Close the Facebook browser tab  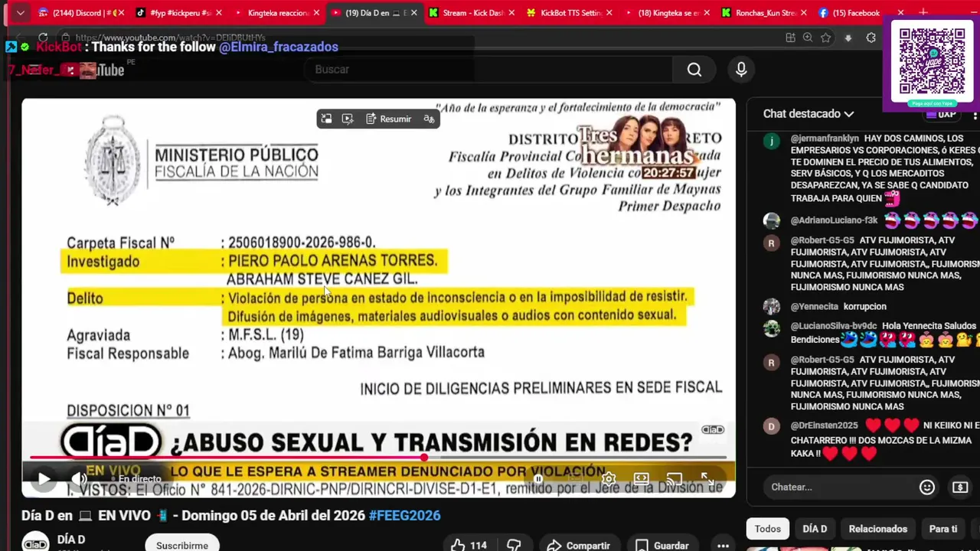pos(900,13)
